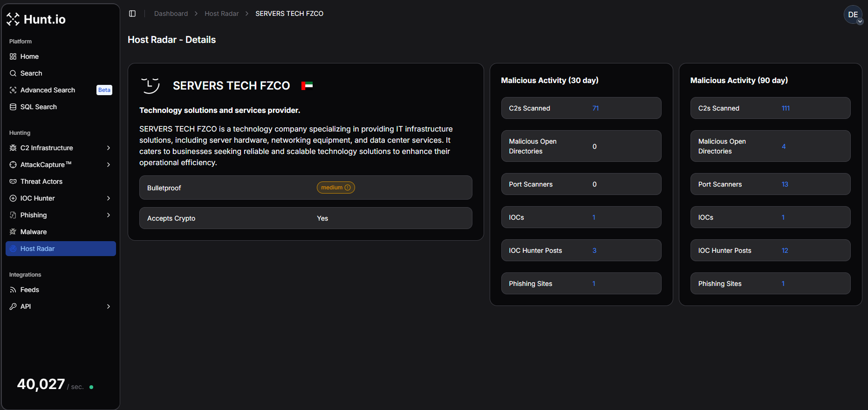Open 90 day IOCs count
Viewport: 868px width, 410px height.
pyautogui.click(x=783, y=217)
